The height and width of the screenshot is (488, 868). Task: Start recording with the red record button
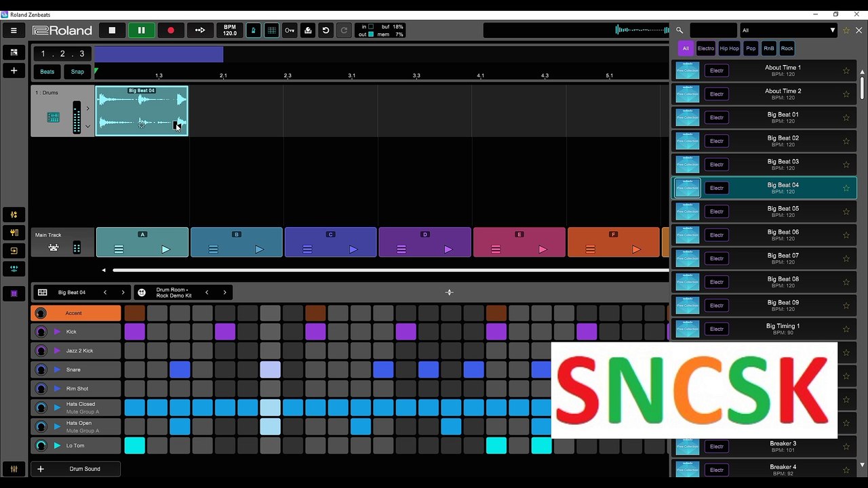click(170, 30)
